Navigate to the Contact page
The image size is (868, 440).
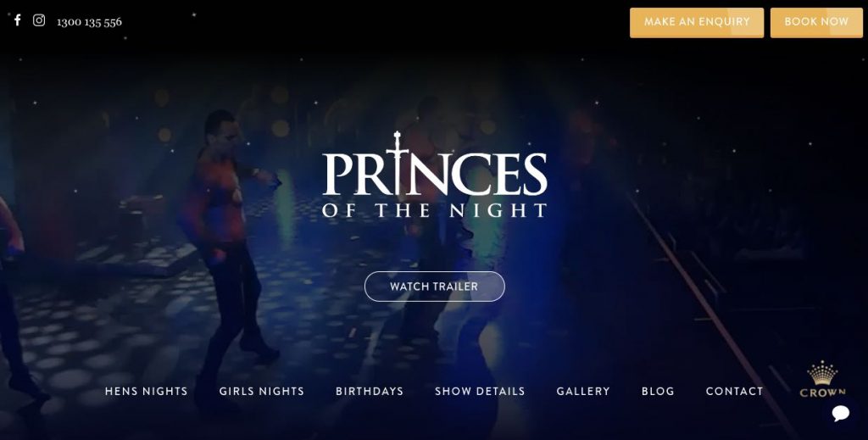tap(734, 392)
